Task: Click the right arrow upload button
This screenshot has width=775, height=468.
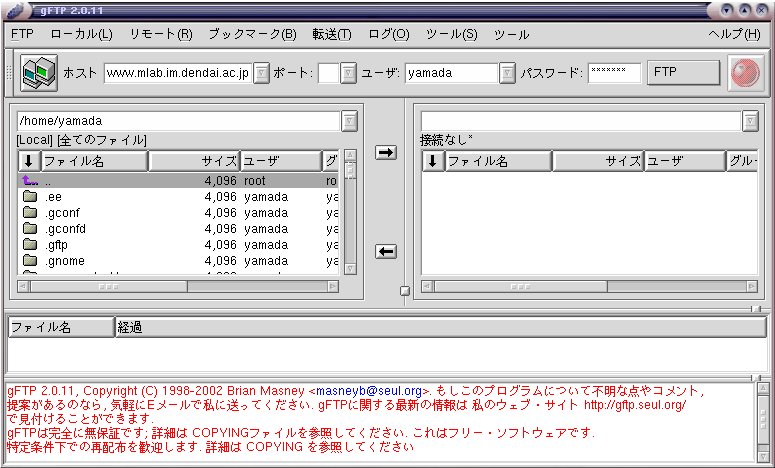Action: pyautogui.click(x=386, y=152)
